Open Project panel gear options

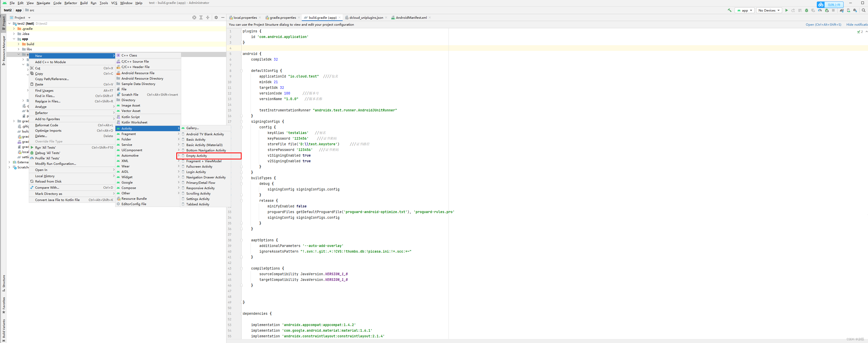point(216,17)
